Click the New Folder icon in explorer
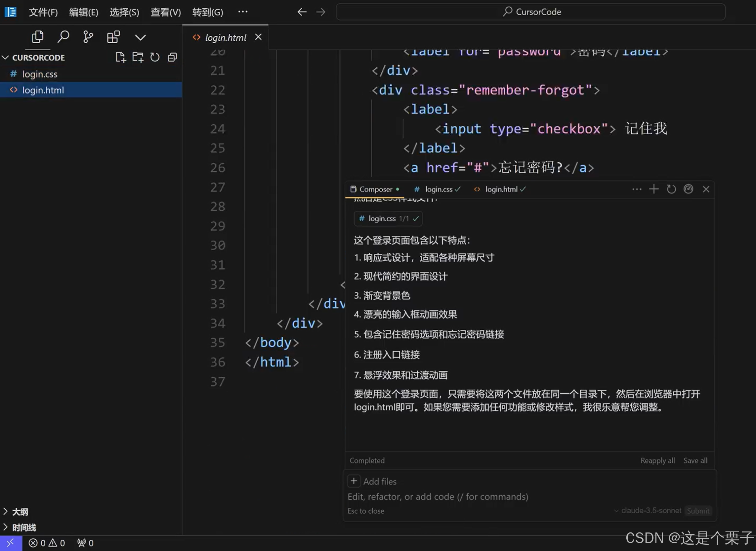The width and height of the screenshot is (756, 551). tap(138, 57)
